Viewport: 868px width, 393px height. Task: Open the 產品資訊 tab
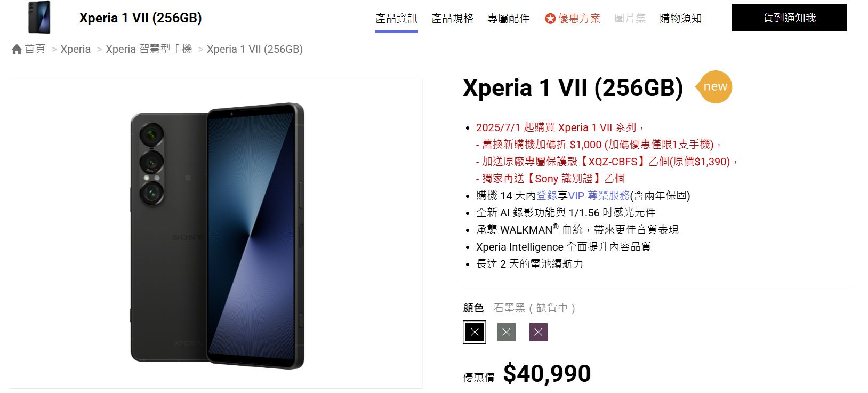click(397, 19)
